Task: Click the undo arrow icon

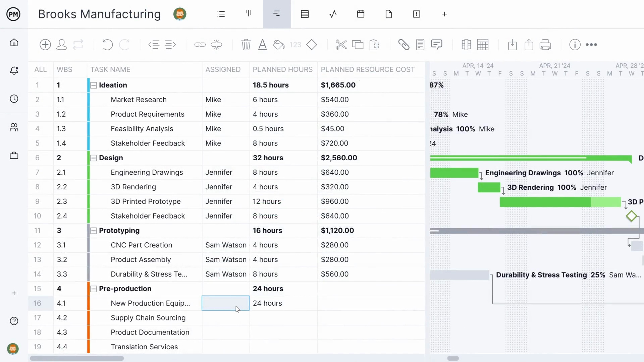Action: [107, 45]
